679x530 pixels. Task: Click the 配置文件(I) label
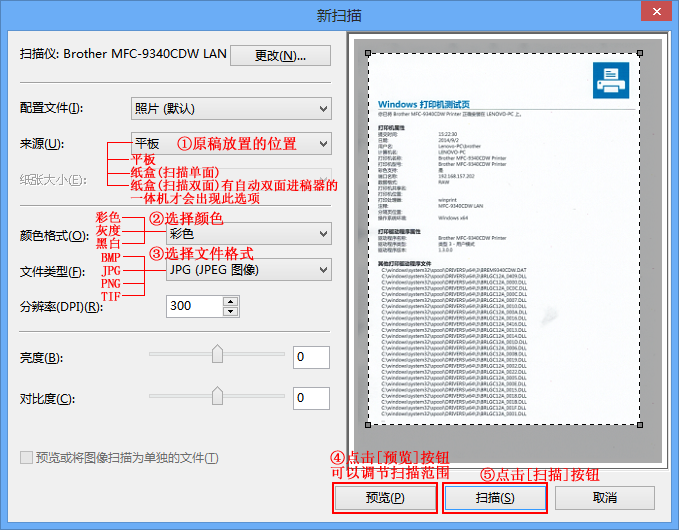coord(52,108)
